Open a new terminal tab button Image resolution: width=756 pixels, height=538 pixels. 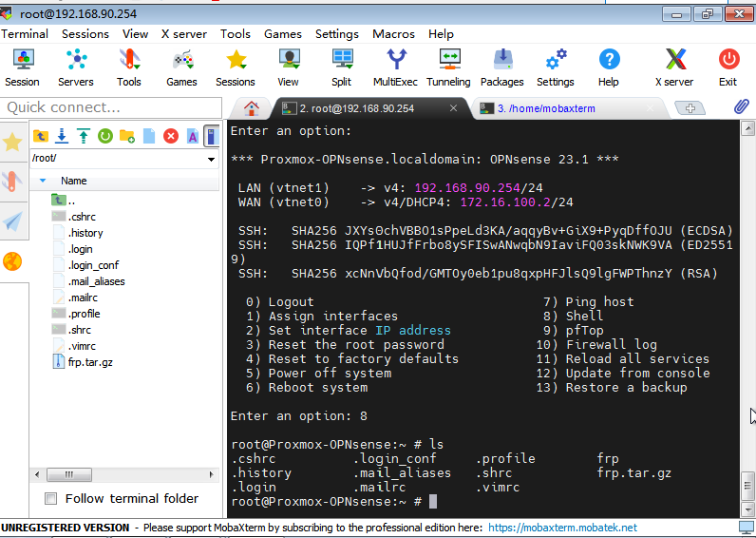click(x=690, y=108)
